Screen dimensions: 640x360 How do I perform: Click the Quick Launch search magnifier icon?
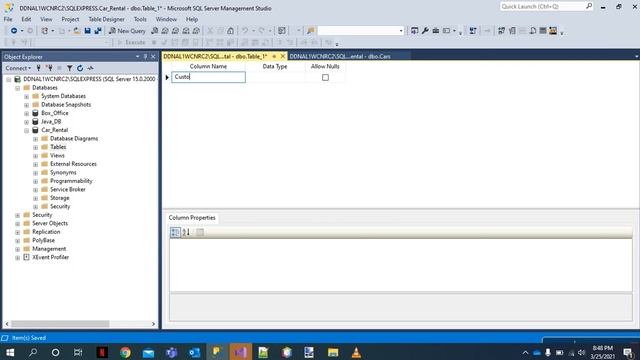[x=589, y=6]
